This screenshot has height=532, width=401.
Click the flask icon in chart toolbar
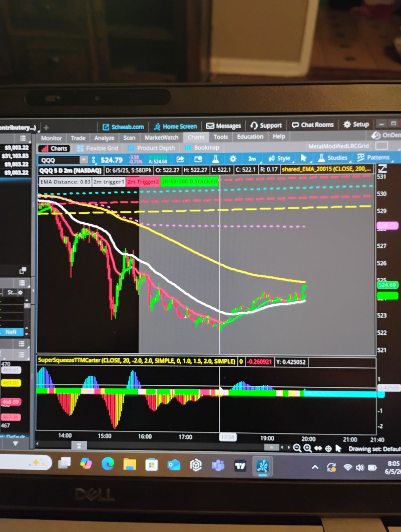coord(215,159)
